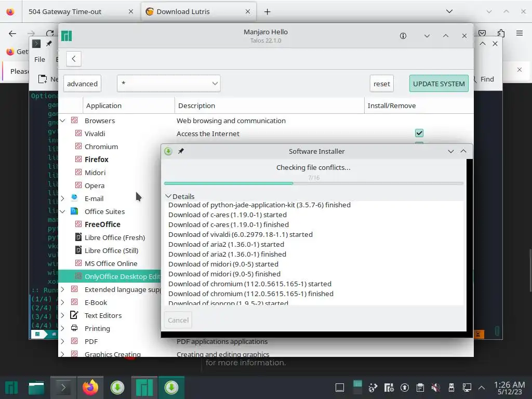Click the Manjaro logo in Manjaro Hello titlebar

coord(66,36)
